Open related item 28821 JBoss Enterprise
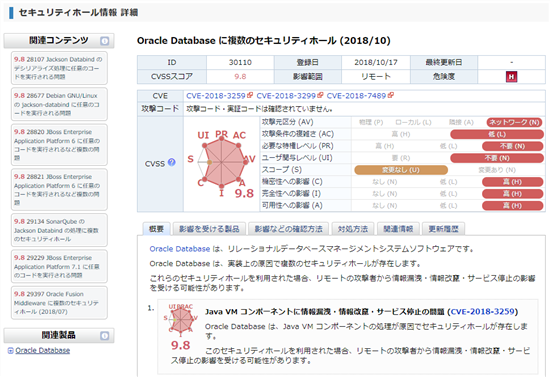The image size is (550, 377). pos(59,189)
